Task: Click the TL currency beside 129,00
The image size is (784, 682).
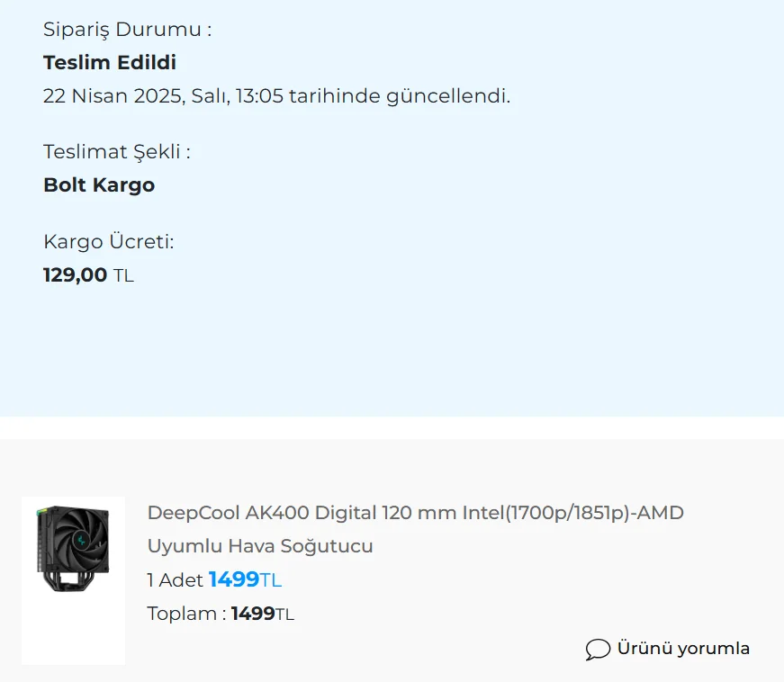Action: [x=123, y=276]
